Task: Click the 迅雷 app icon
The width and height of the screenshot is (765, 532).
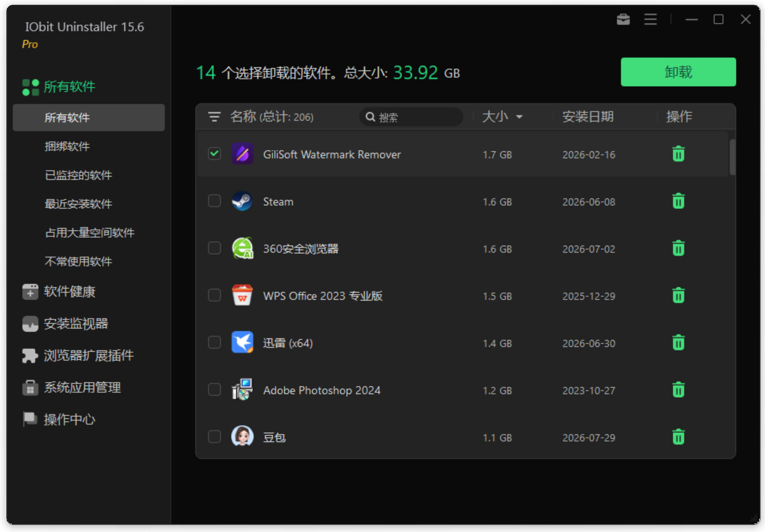Action: [242, 343]
